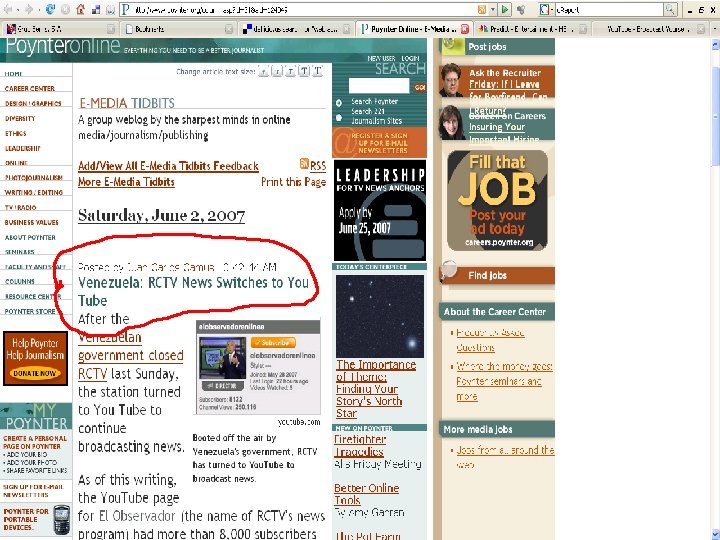The image size is (720, 540).
Task: Click the mobile phone Portable Devices icon
Action: tap(62, 519)
